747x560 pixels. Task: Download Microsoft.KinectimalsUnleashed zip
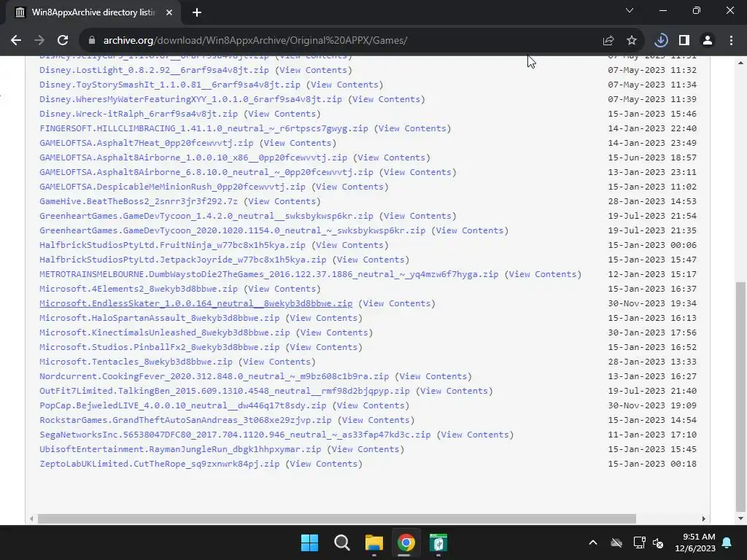(x=164, y=332)
